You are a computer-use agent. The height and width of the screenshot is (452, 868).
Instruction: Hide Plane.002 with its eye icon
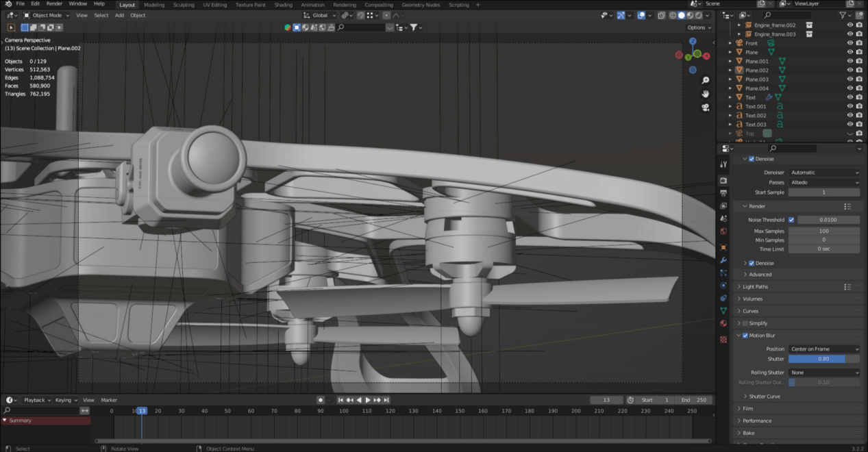(850, 70)
